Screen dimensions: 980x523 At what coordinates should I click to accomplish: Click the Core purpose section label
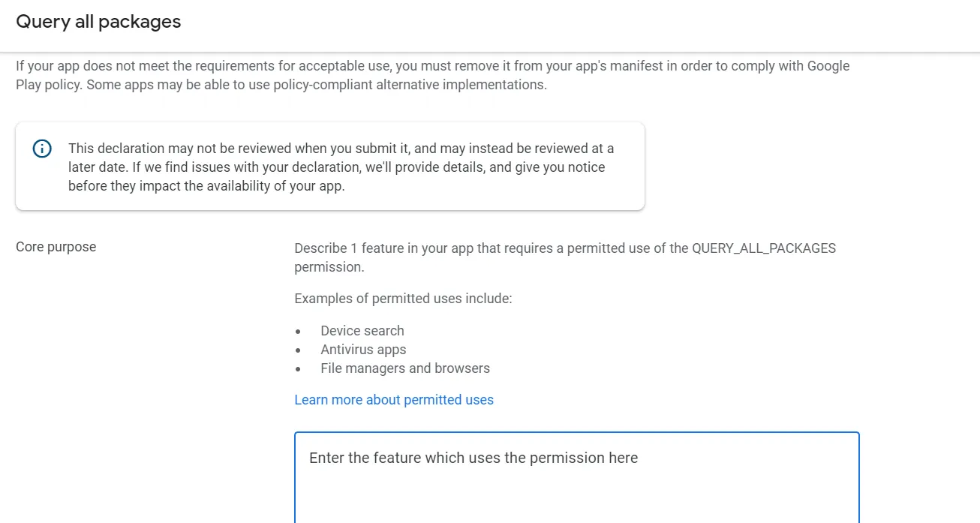pos(56,247)
